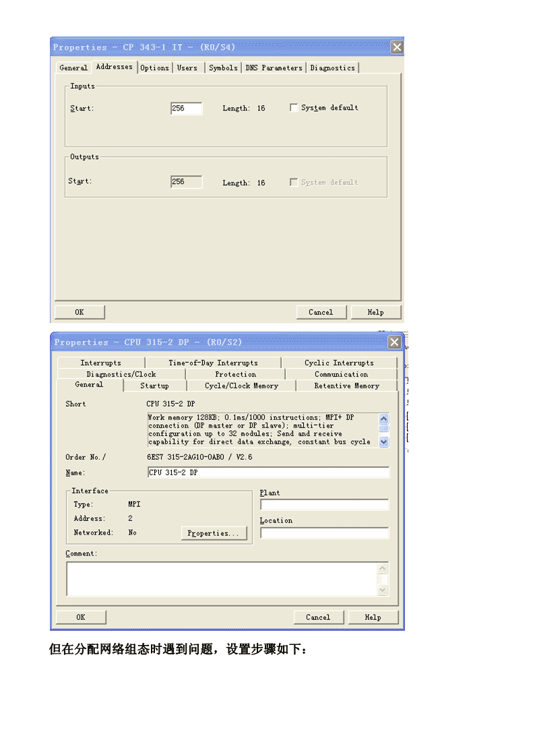535x756 pixels.
Task: Open the DNS Parameters tab
Action: coord(274,68)
